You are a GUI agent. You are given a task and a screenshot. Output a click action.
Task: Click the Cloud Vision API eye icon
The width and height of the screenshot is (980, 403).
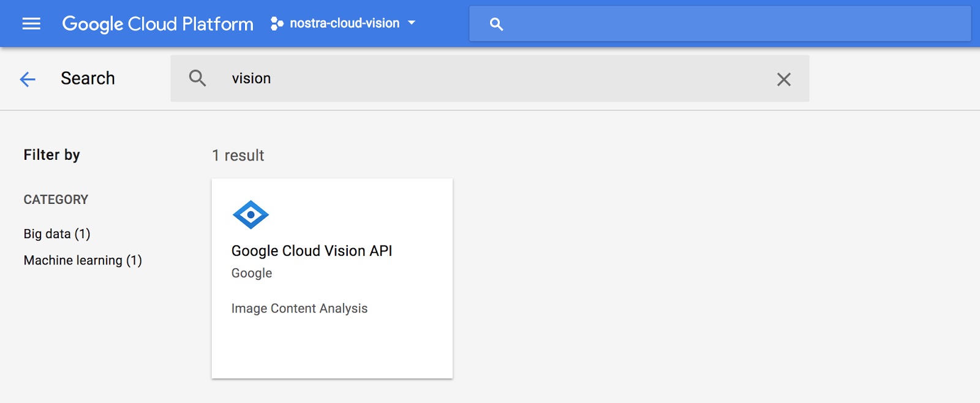pyautogui.click(x=251, y=215)
